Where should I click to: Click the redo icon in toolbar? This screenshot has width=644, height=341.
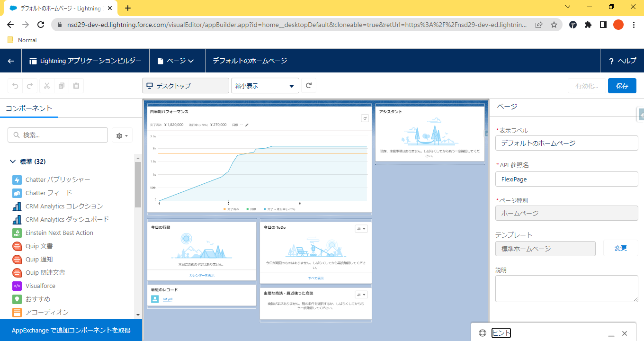pyautogui.click(x=29, y=86)
